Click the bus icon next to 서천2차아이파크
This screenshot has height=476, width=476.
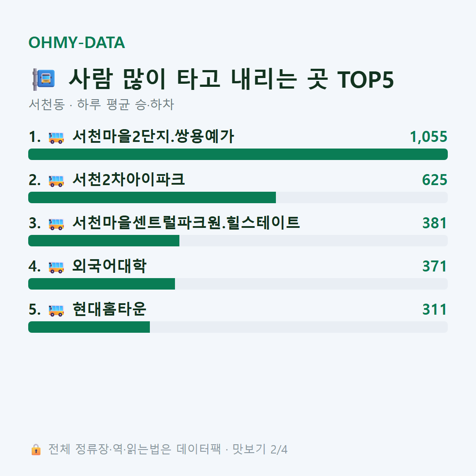[x=56, y=181]
